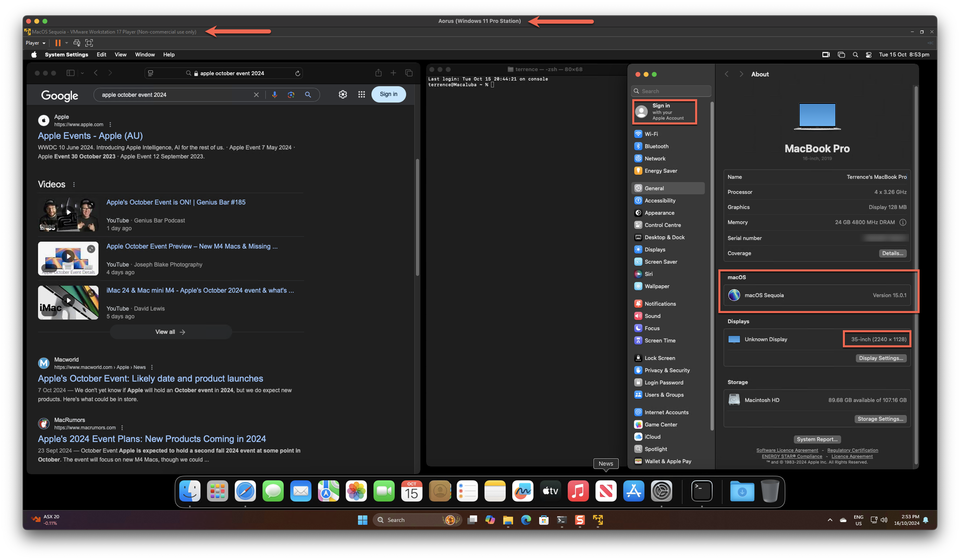Click View all under the Videos section

pyautogui.click(x=170, y=331)
